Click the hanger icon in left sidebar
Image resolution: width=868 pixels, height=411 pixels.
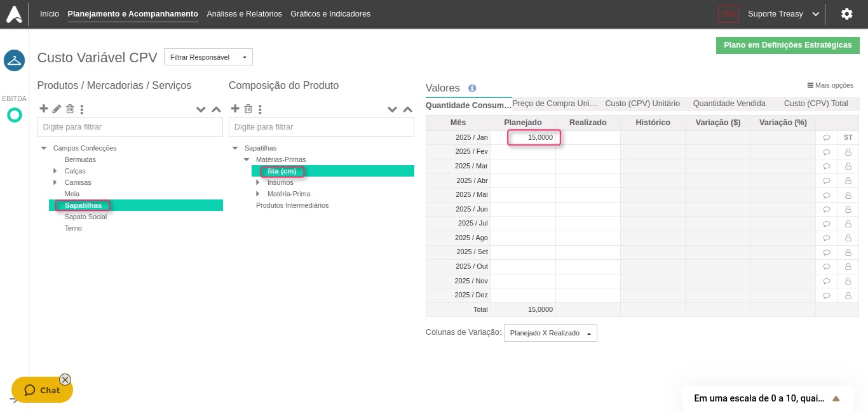pyautogui.click(x=14, y=61)
